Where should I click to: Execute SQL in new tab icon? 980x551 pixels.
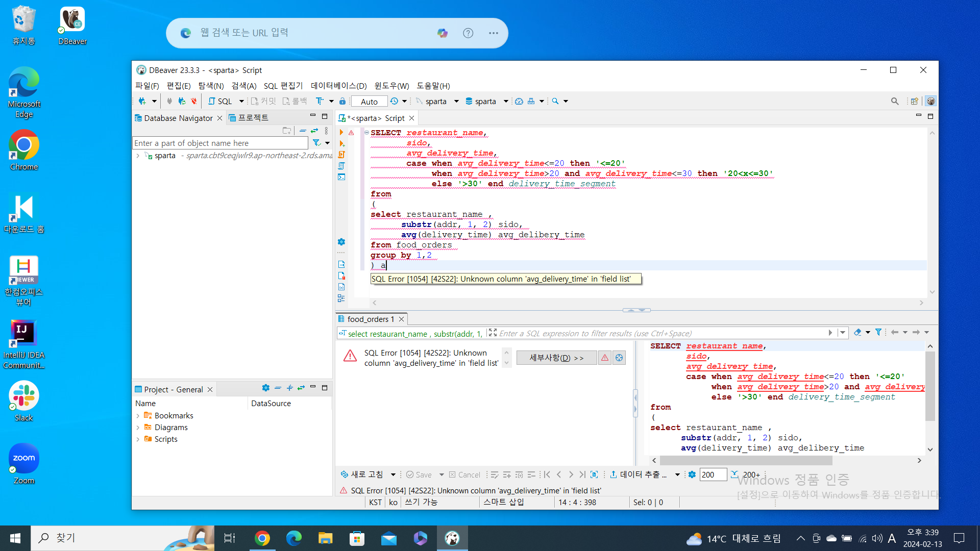341,144
